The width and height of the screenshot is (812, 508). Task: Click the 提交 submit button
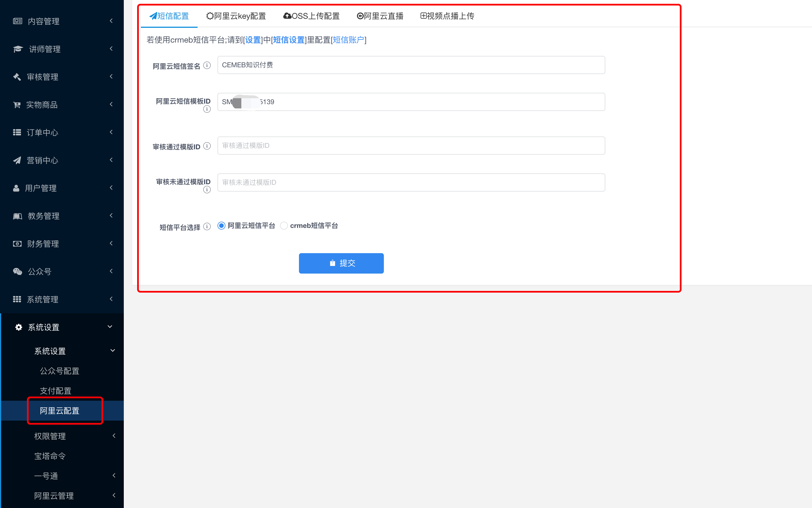click(x=341, y=263)
